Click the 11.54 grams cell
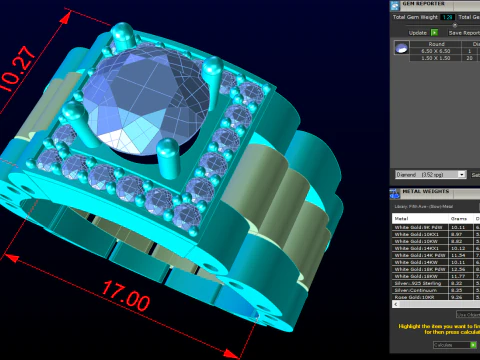 click(x=461, y=255)
